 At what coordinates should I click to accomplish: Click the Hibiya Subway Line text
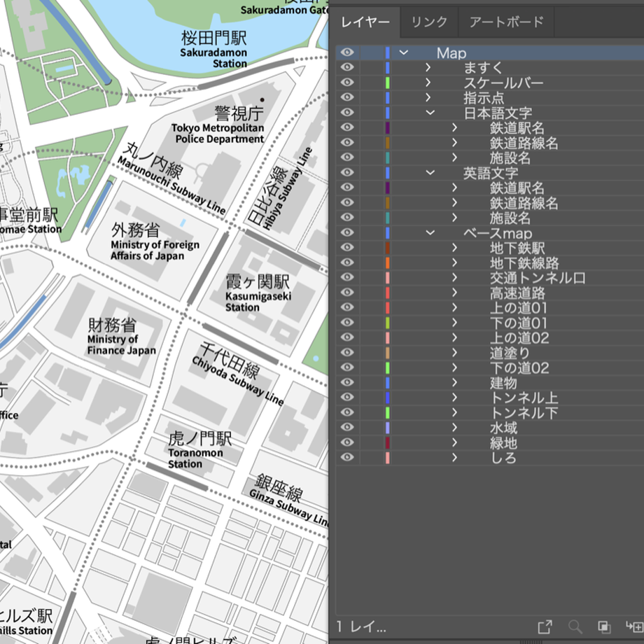(288, 188)
